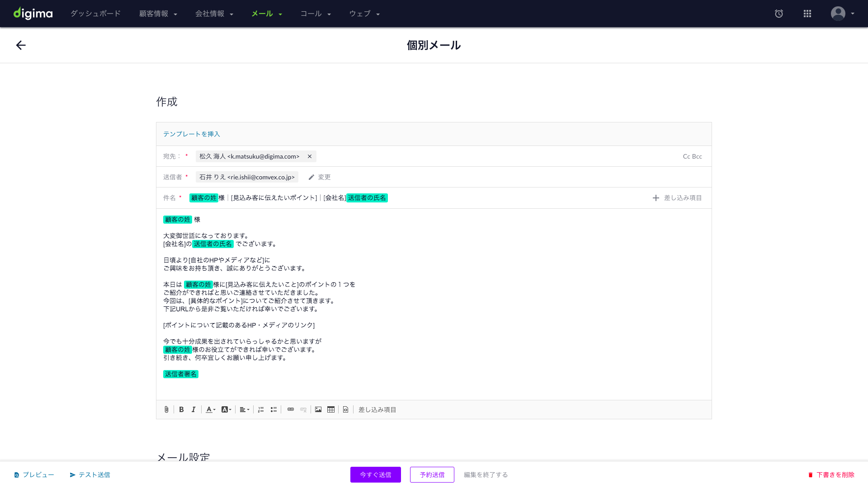Open the ダッシュボード menu item
Image resolution: width=868 pixels, height=488 pixels.
pos(96,14)
